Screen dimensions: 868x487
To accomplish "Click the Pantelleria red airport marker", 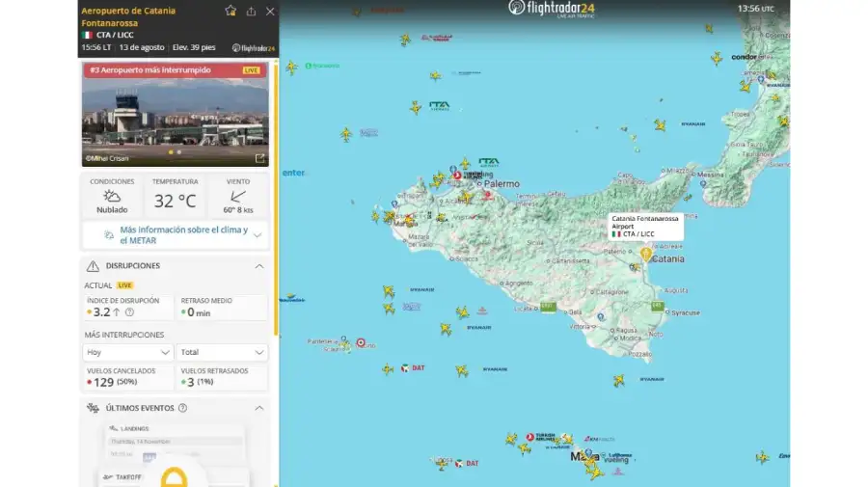I will pyautogui.click(x=361, y=343).
